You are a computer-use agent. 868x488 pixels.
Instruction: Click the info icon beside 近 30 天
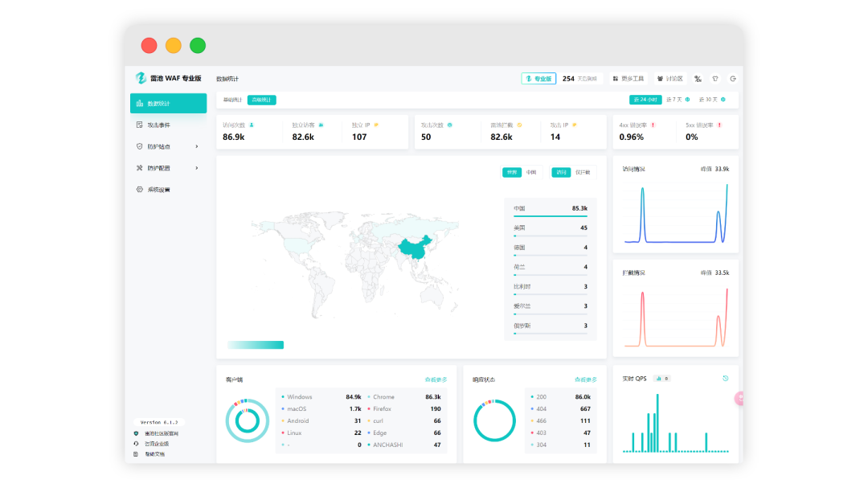(723, 100)
